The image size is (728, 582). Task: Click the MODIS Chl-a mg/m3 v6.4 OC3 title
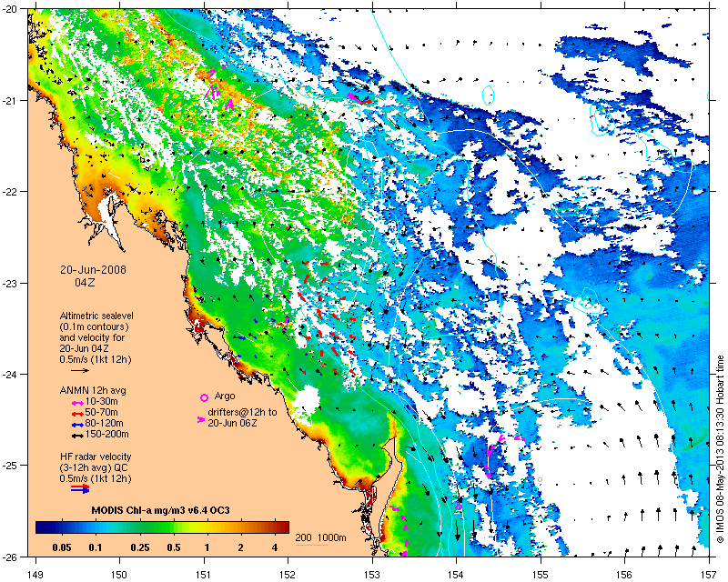point(160,510)
